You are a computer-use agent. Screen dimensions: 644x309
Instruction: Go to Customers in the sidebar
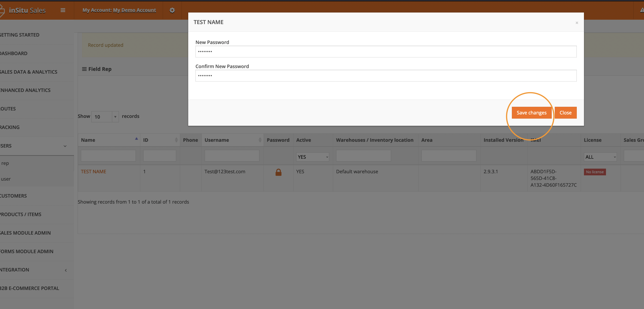point(14,196)
